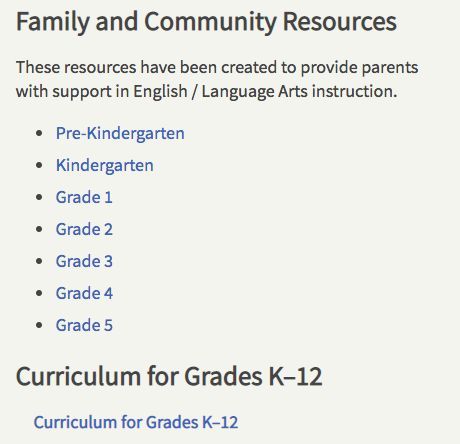The image size is (460, 444).
Task: Click the bullet point beside Grade 3
Action: pos(39,261)
